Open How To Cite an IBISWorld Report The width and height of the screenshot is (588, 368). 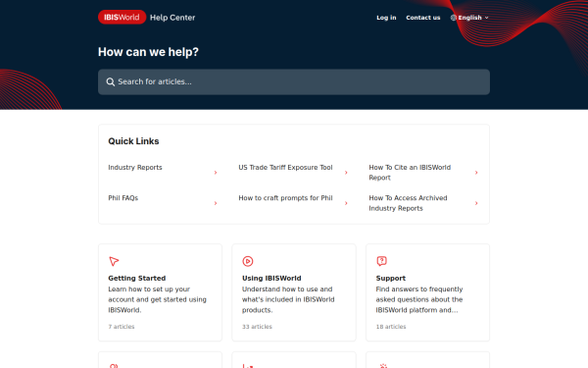pos(410,173)
